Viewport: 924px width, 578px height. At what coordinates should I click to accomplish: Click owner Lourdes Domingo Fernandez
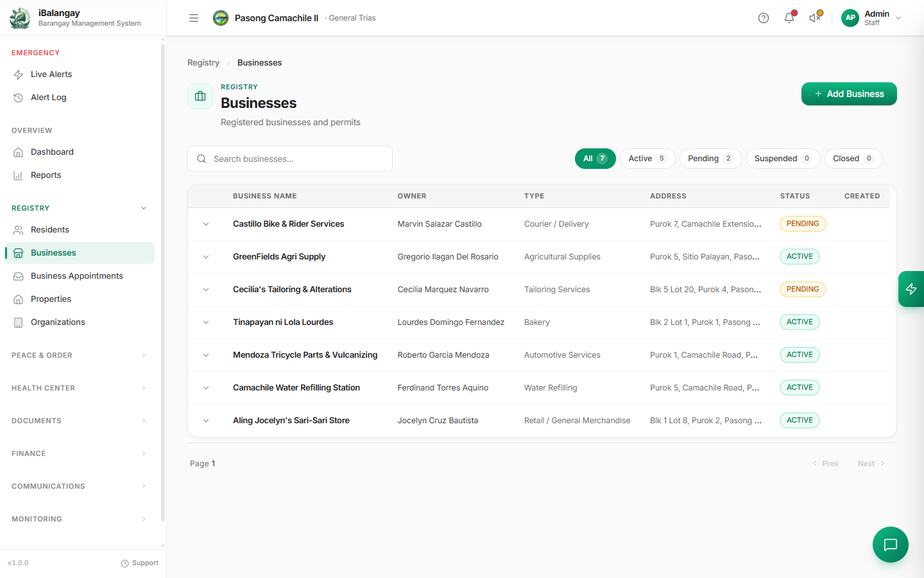pos(451,322)
